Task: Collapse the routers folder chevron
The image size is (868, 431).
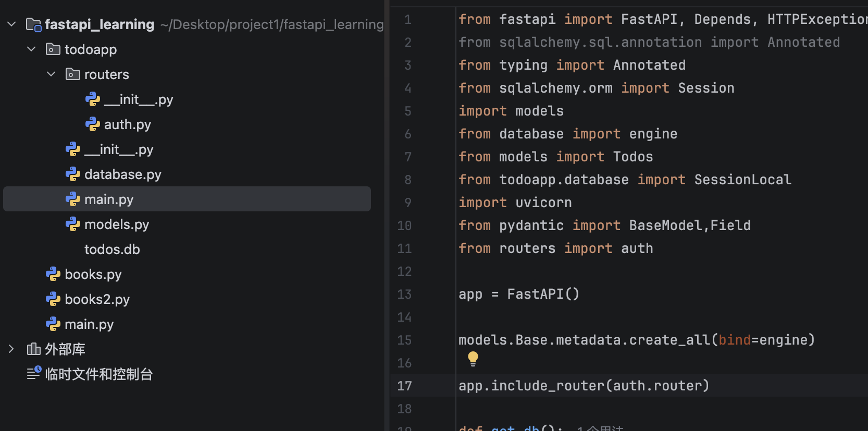Action: point(51,74)
